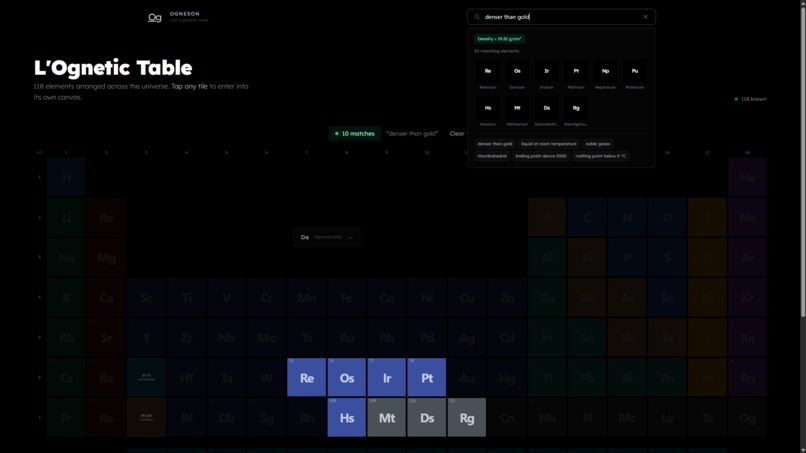Choose the "noble gases" suggestion chip
This screenshot has width=806, height=453.
point(598,144)
